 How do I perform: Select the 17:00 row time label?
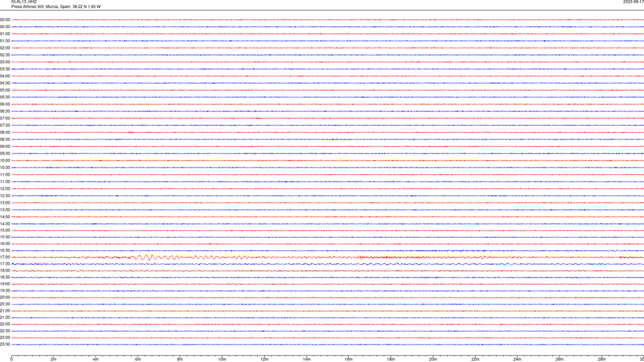(x=5, y=257)
